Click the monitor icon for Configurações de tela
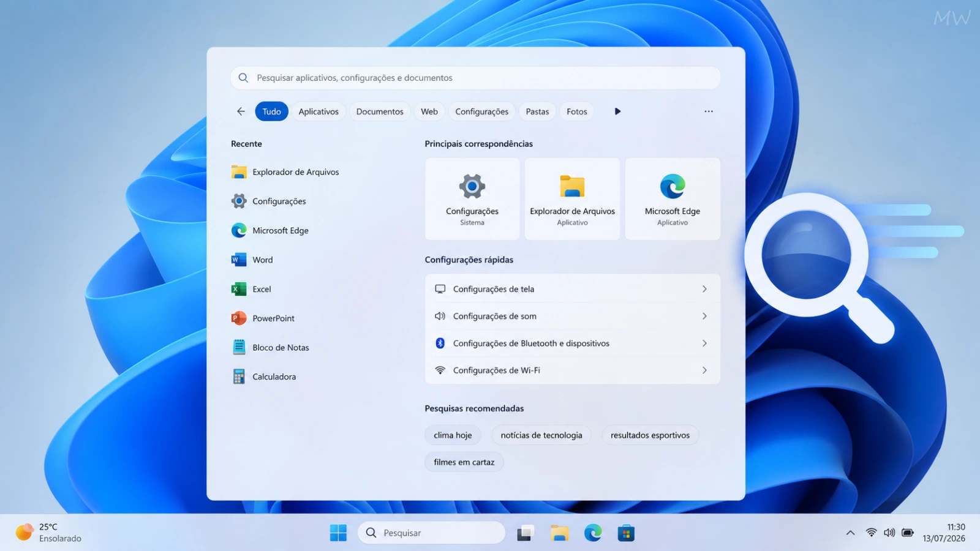The image size is (980, 551). [x=440, y=289]
